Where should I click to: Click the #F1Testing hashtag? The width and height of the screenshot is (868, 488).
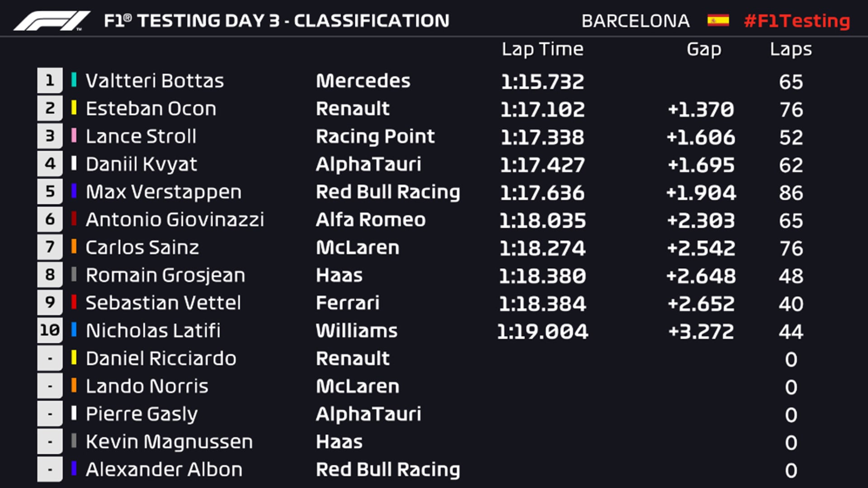797,21
